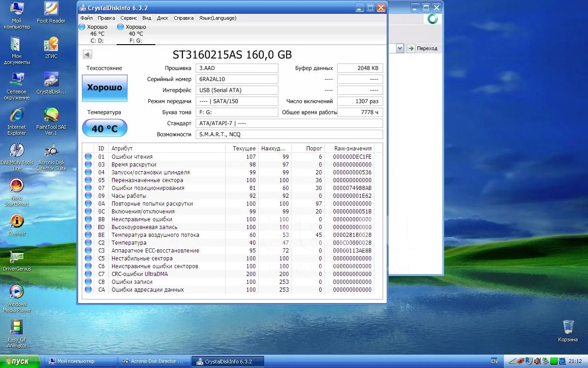The height and width of the screenshot is (368, 588).
Task: Click the status circle of Температура row
Action: click(88, 243)
